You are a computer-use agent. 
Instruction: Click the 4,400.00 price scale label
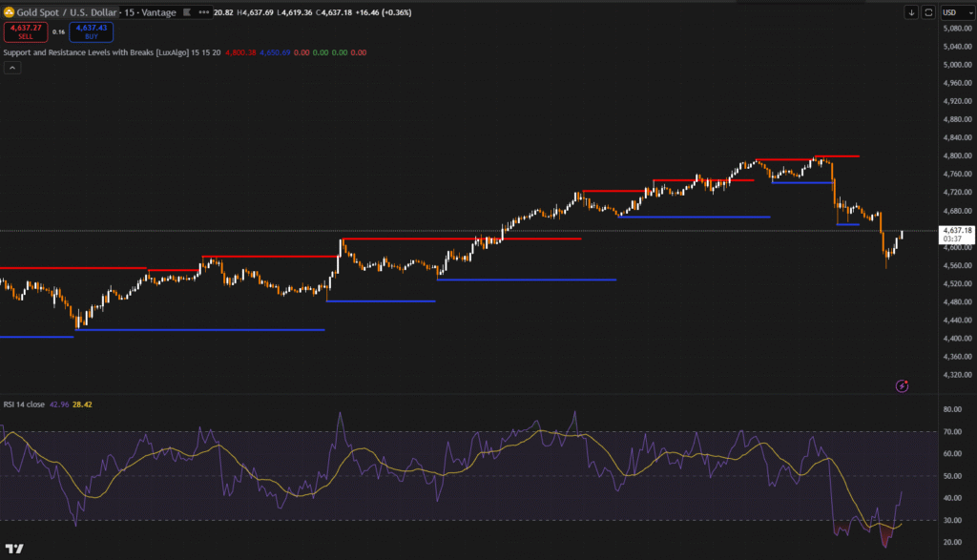click(958, 339)
